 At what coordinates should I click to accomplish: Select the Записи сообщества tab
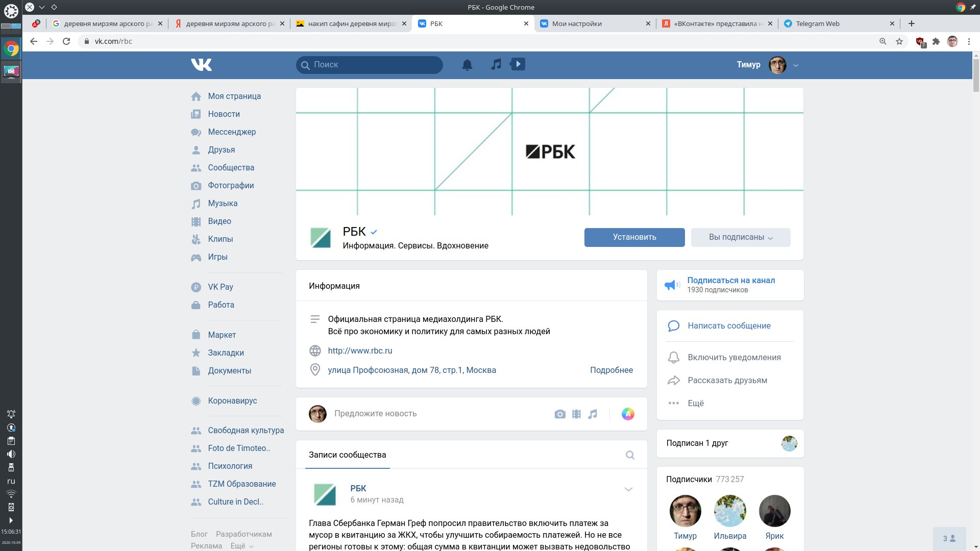click(x=347, y=455)
